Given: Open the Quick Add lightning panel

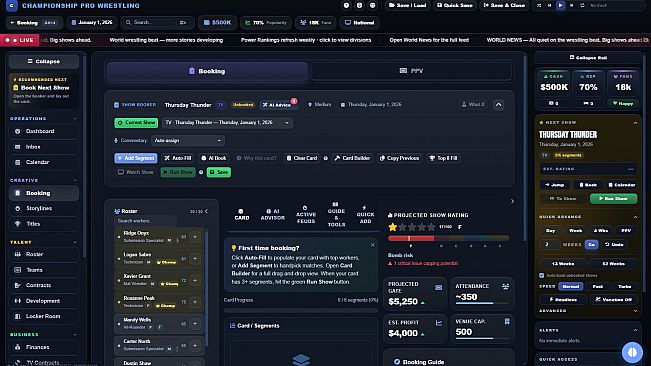Looking at the screenshot, I should tap(365, 215).
